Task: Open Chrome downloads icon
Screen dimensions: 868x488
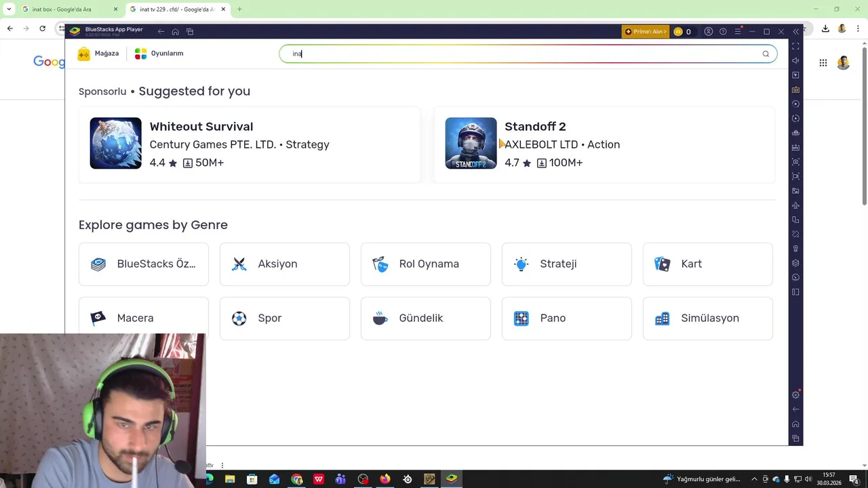Action: pyautogui.click(x=825, y=28)
